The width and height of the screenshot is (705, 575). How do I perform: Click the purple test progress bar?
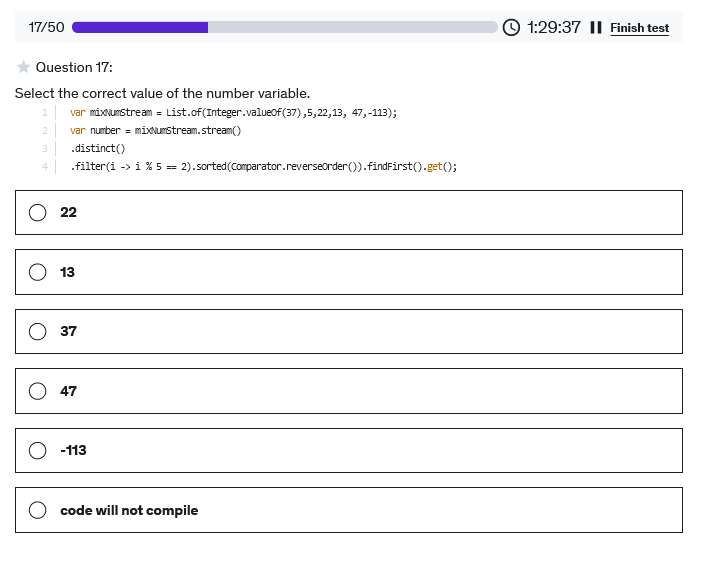coord(140,27)
